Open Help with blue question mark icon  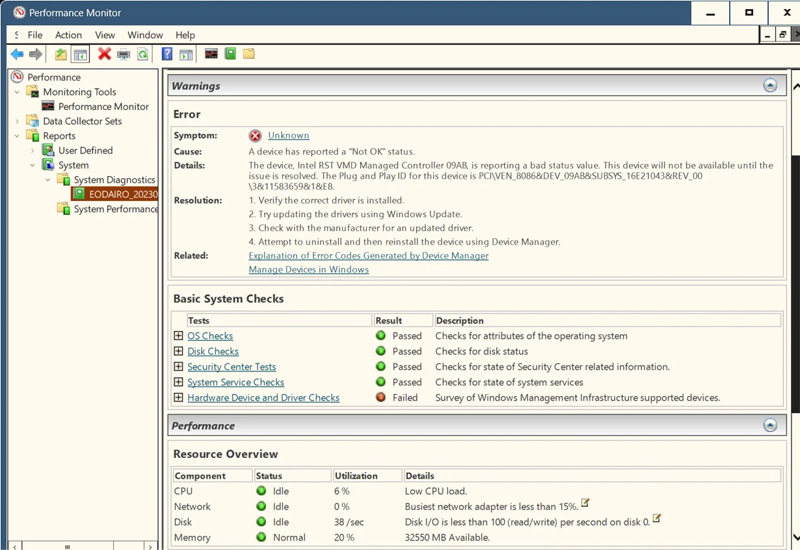click(x=167, y=54)
